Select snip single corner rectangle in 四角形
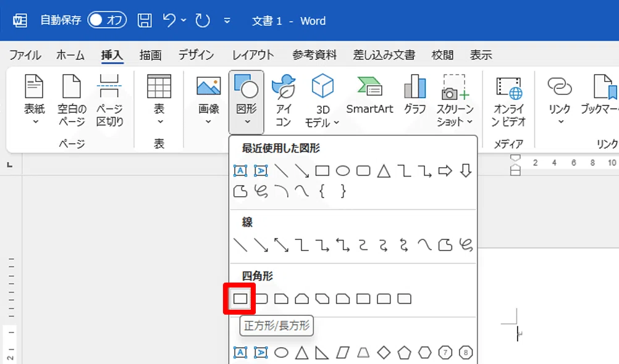Screen dimensions: 619x364 281,299
